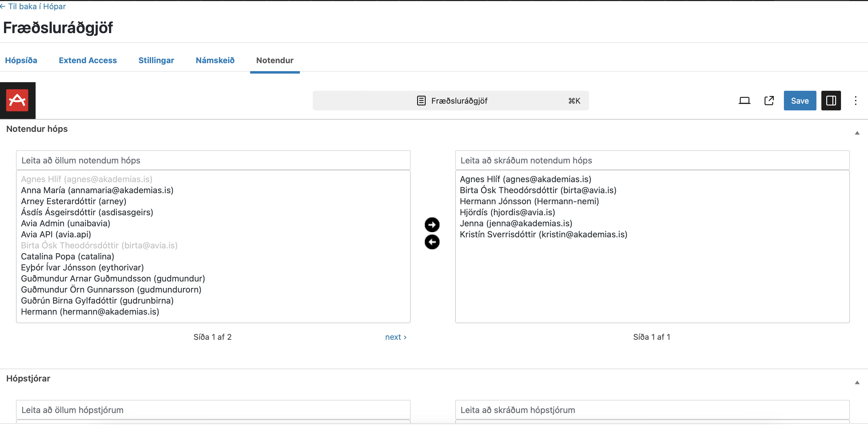Open the Stillingar tab
This screenshot has width=868, height=425.
coord(156,60)
